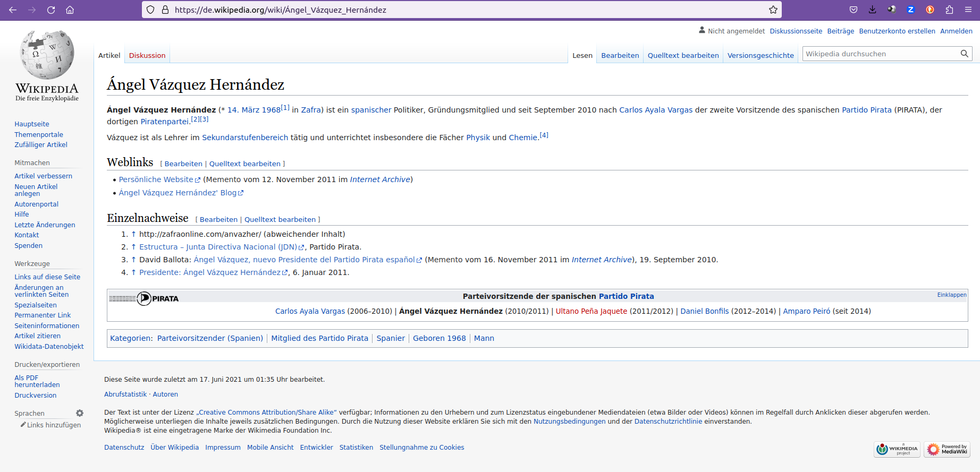This screenshot has width=980, height=472.
Task: Select the Lesen tab
Action: 582,55
